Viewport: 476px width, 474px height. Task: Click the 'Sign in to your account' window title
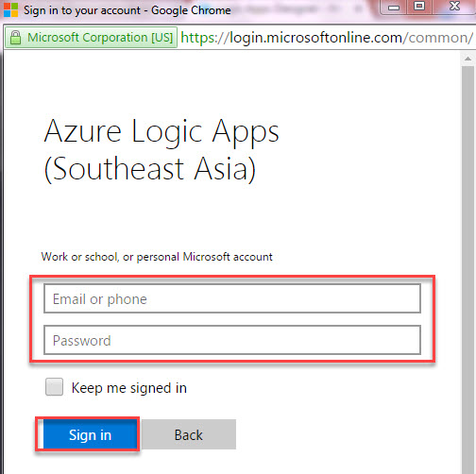[x=127, y=10]
